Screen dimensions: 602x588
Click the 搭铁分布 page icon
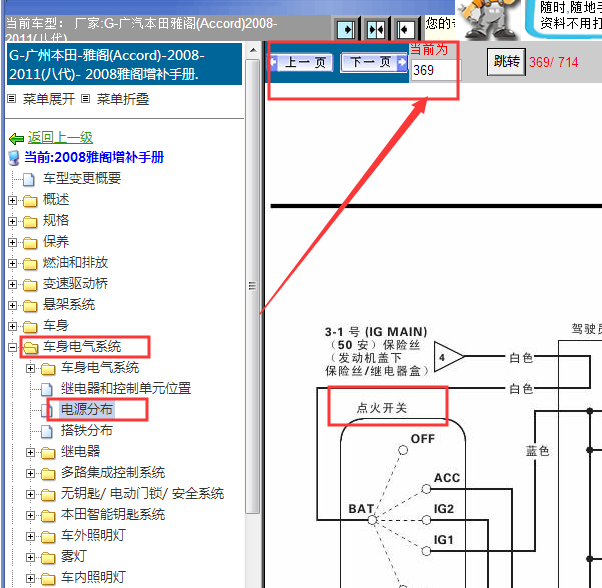coord(46,431)
